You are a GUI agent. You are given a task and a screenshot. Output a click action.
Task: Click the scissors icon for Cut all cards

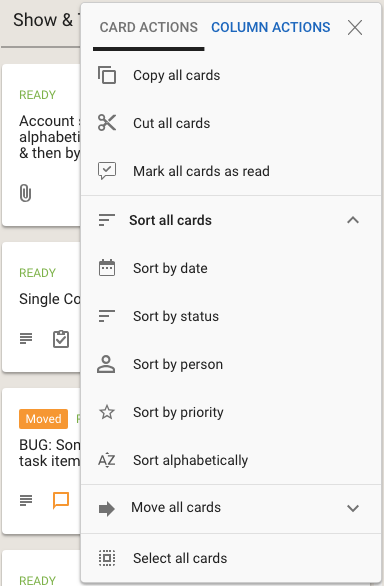click(107, 123)
